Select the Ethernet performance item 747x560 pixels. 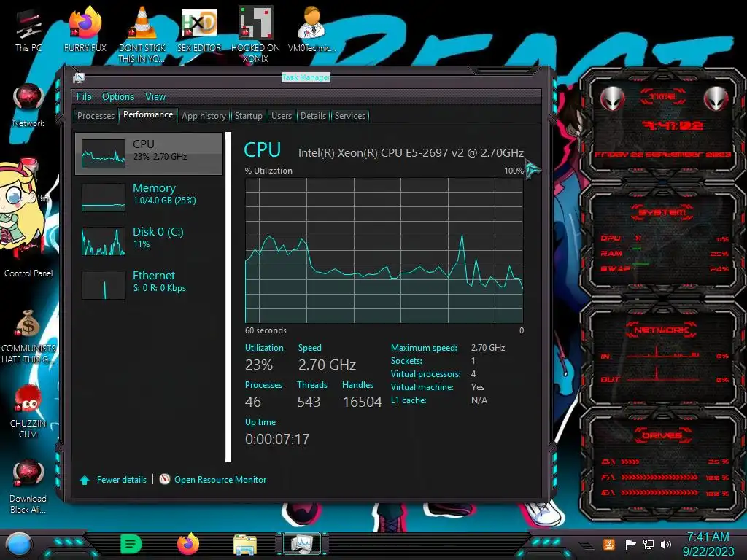point(149,284)
